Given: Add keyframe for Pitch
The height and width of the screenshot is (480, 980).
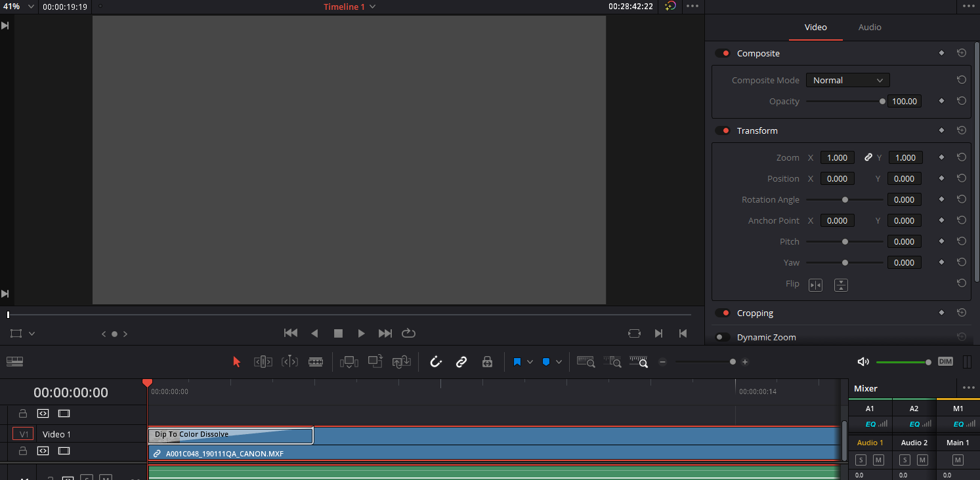Looking at the screenshot, I should [x=941, y=241].
